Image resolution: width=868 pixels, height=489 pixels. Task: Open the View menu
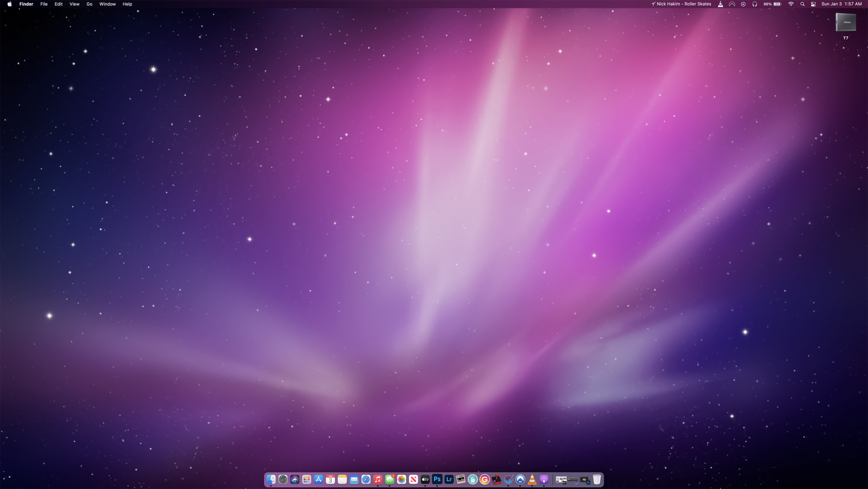[x=74, y=4]
